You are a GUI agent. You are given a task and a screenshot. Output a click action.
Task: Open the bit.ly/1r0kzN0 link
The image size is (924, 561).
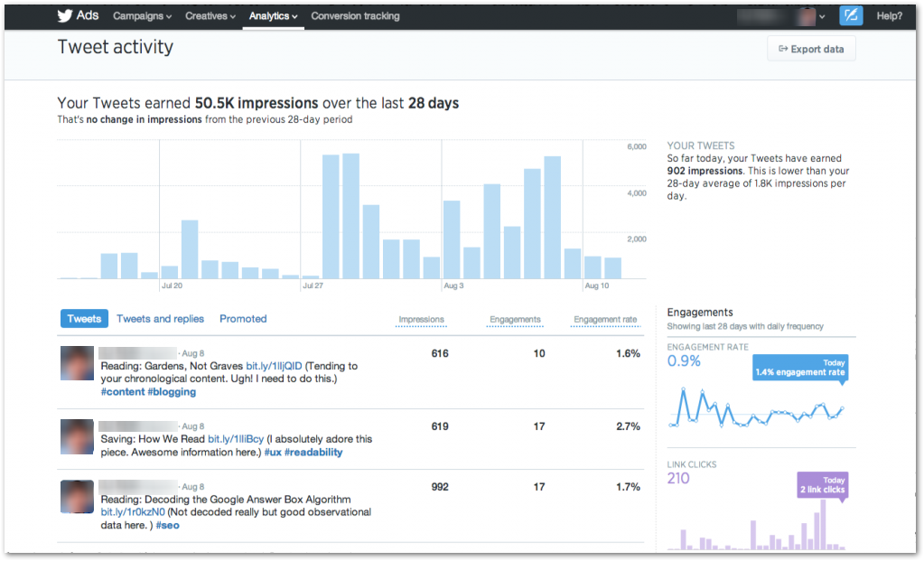coord(133,512)
